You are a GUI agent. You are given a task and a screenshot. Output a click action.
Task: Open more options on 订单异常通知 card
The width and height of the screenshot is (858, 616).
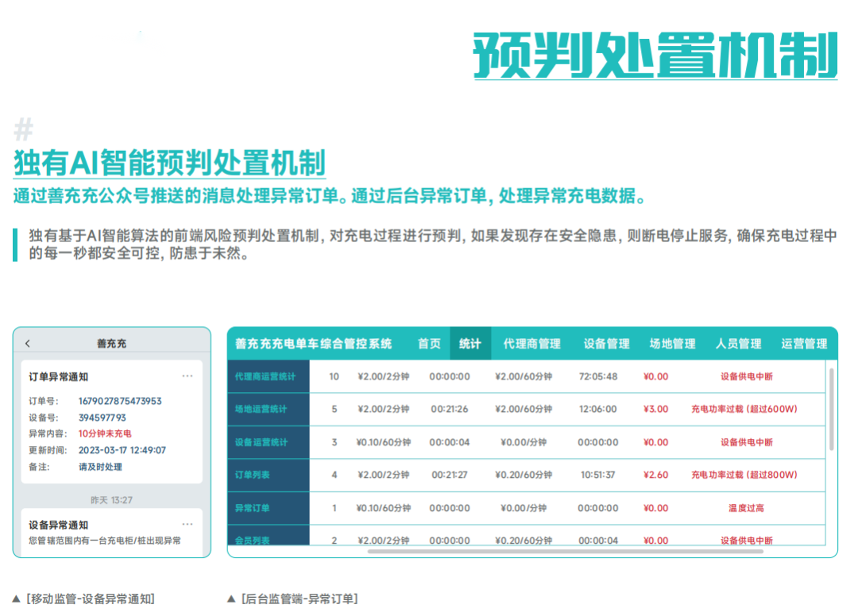coord(187,376)
